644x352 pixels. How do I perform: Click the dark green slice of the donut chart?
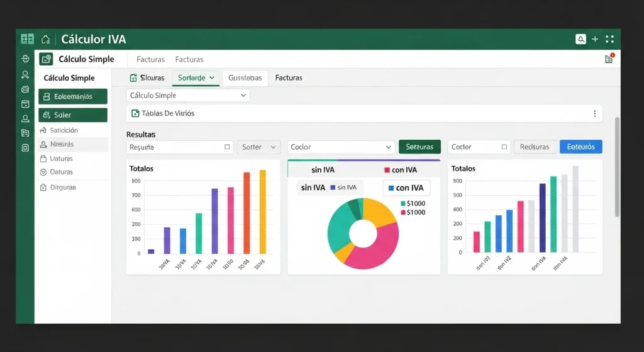pos(354,208)
